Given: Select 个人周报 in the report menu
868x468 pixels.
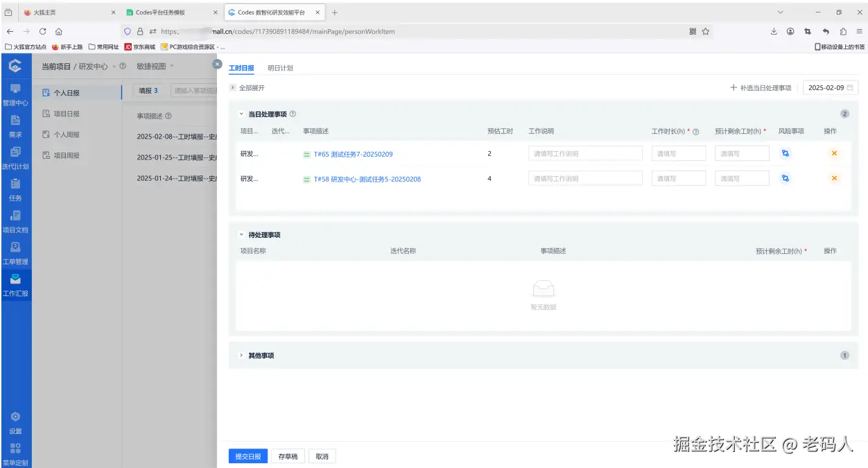Looking at the screenshot, I should point(76,135).
